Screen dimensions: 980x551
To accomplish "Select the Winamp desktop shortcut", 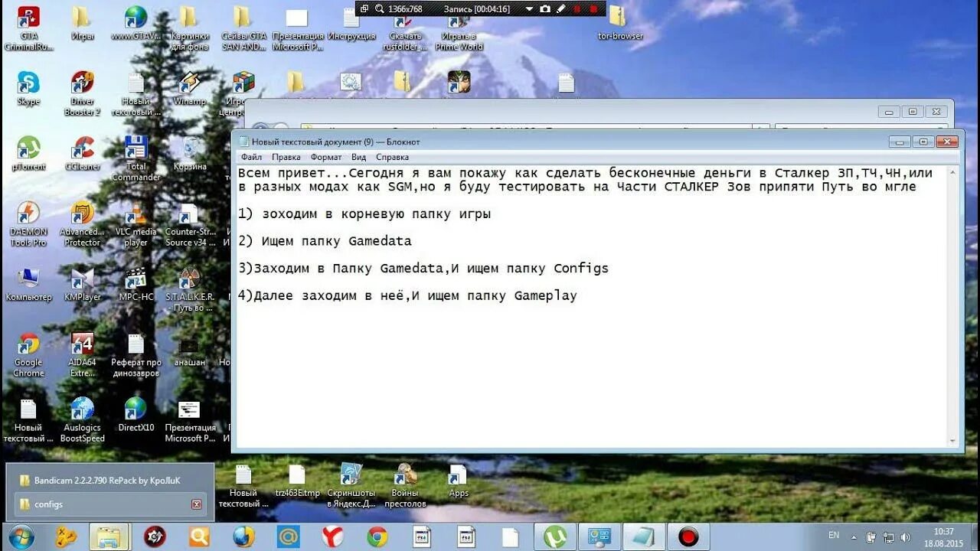I will click(189, 89).
